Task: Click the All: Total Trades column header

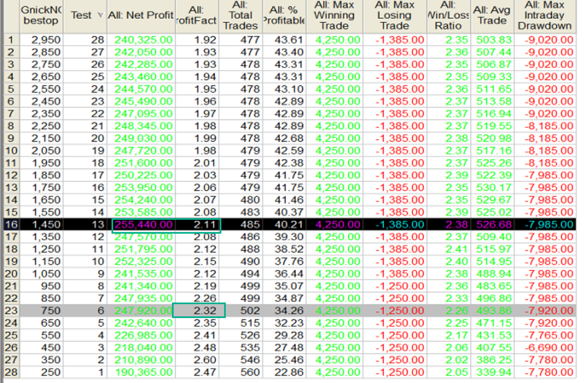Action: coord(241,16)
